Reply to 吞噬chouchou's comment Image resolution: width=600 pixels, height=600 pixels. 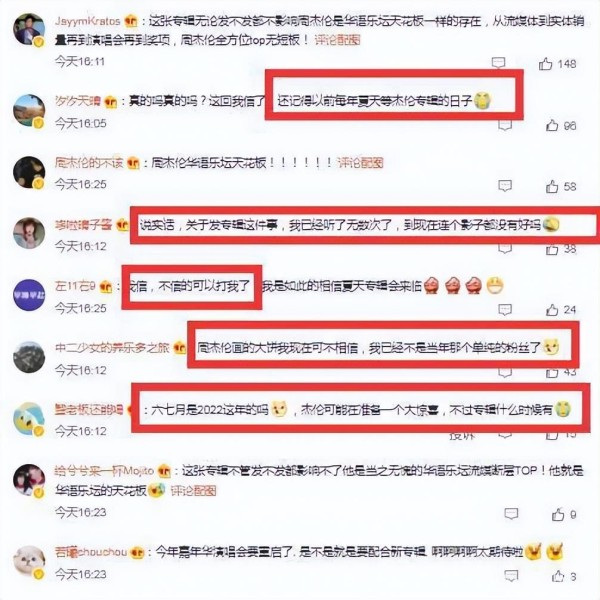coord(511,575)
